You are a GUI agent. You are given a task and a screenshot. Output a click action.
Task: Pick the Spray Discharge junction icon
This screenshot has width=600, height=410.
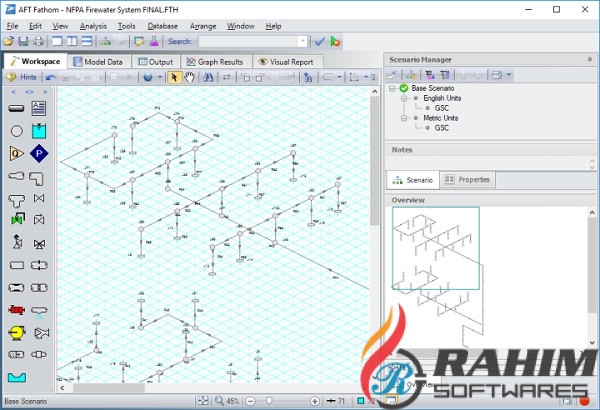point(39,311)
